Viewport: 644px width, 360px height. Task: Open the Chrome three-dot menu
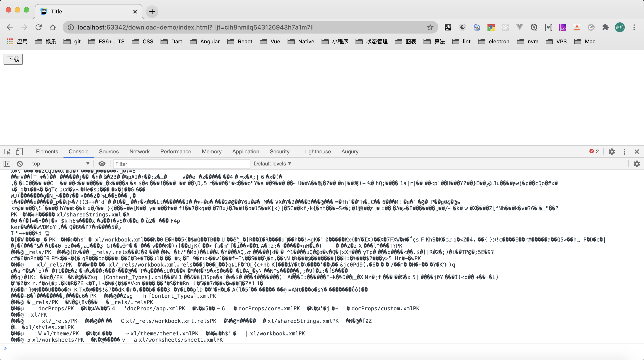(634, 27)
